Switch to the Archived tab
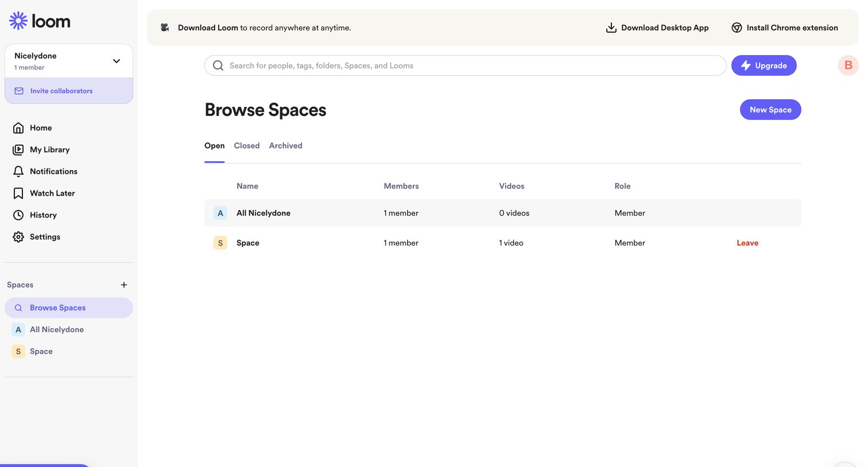Viewport: 868px width, 467px height. point(286,146)
